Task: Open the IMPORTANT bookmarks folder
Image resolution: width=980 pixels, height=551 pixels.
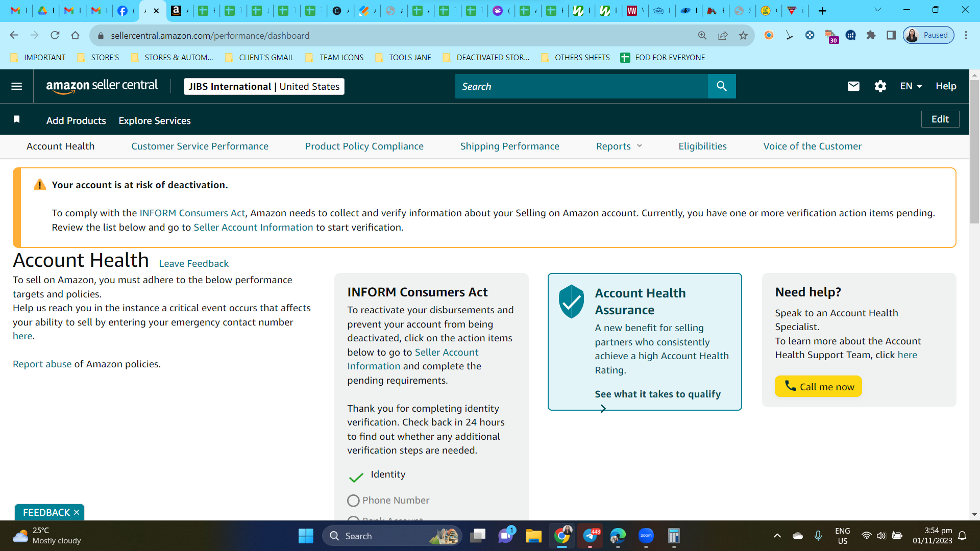Action: (x=38, y=58)
